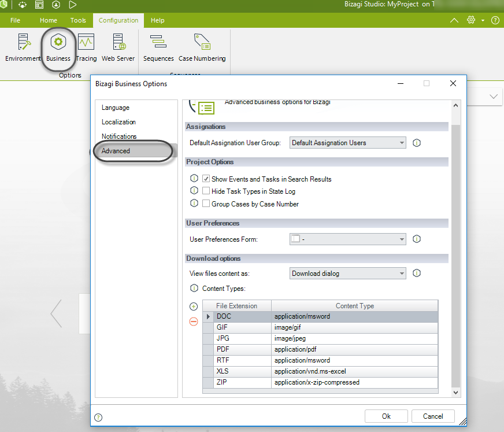The height and width of the screenshot is (432, 504).
Task: Click info icon beside User Preferences Form
Action: tap(417, 239)
